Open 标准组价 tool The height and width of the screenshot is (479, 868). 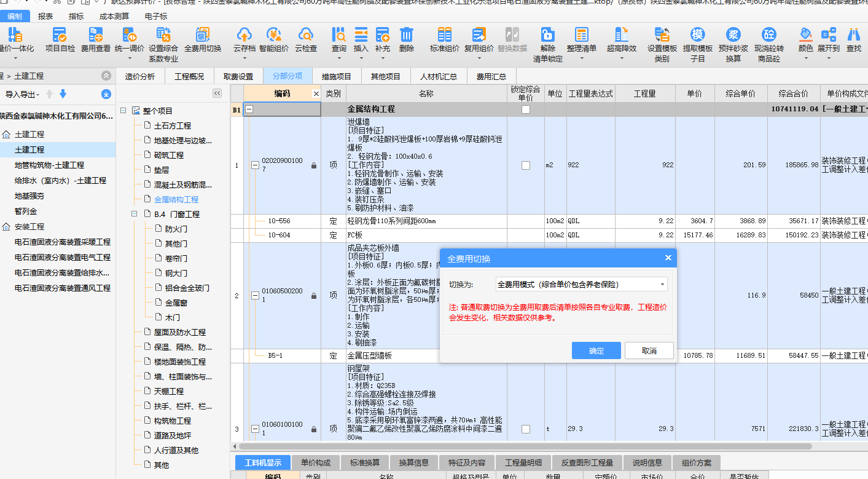tap(444, 40)
